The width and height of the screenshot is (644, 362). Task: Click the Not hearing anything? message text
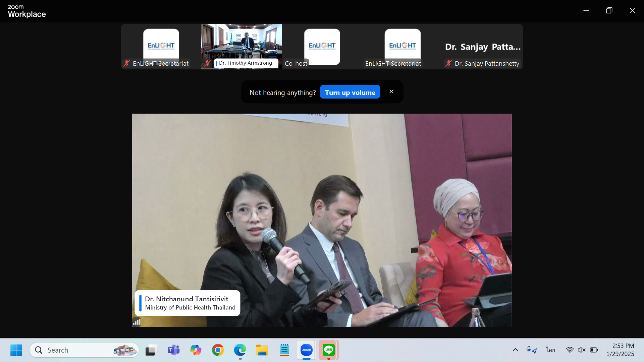[x=282, y=93]
